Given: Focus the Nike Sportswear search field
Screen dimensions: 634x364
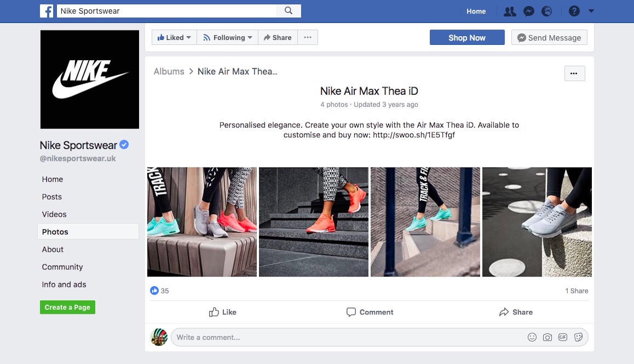Looking at the screenshot, I should click(166, 11).
